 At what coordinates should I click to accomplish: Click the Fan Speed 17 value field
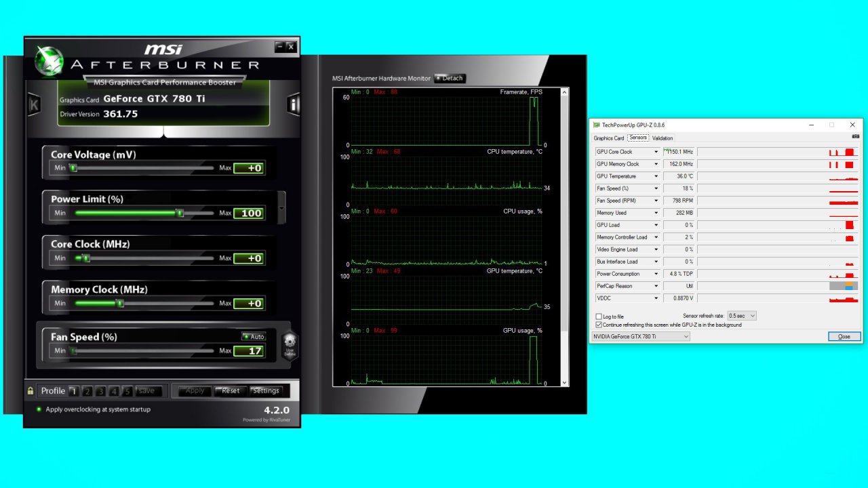point(248,351)
